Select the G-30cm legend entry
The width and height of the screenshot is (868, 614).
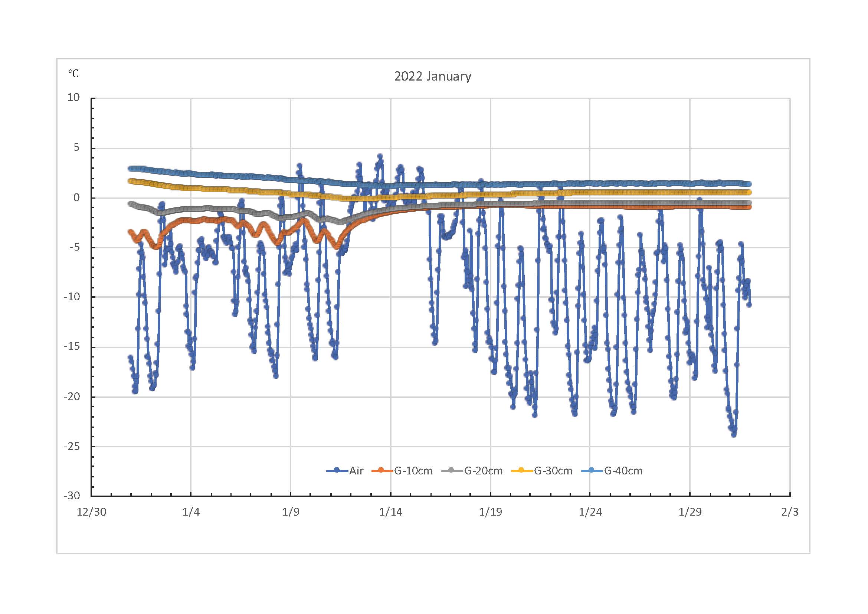[x=541, y=471]
